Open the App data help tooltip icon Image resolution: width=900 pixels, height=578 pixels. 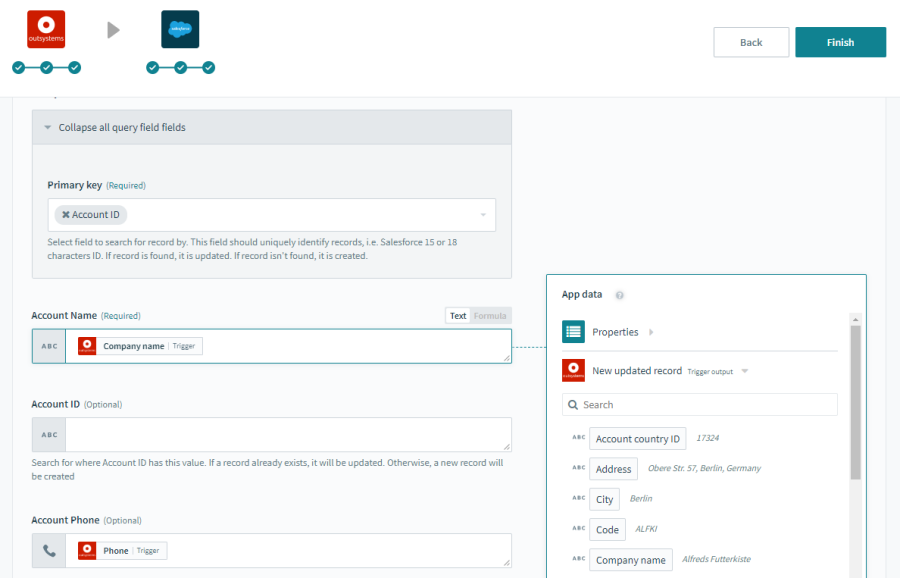click(620, 295)
